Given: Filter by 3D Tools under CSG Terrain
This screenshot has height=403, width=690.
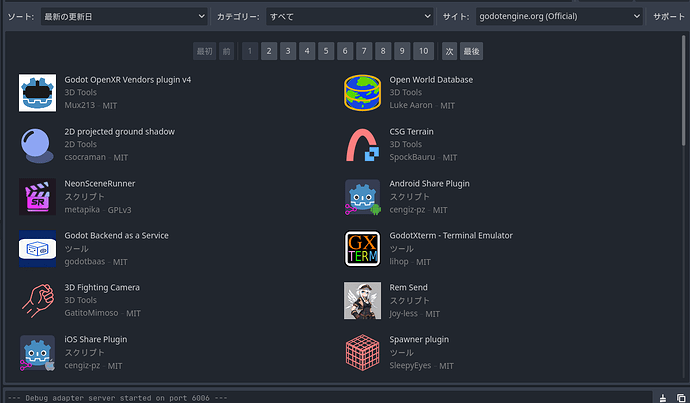Looking at the screenshot, I should pyautogui.click(x=406, y=144).
